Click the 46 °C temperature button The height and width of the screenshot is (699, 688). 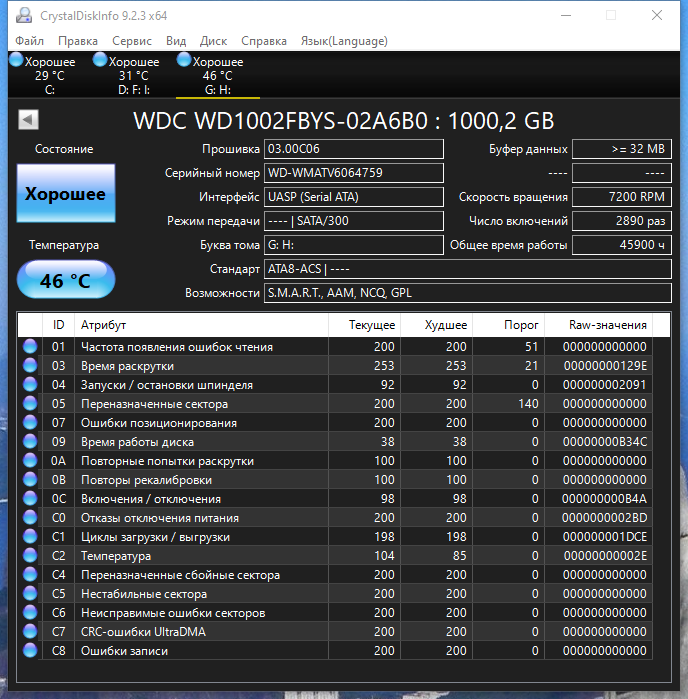click(66, 280)
